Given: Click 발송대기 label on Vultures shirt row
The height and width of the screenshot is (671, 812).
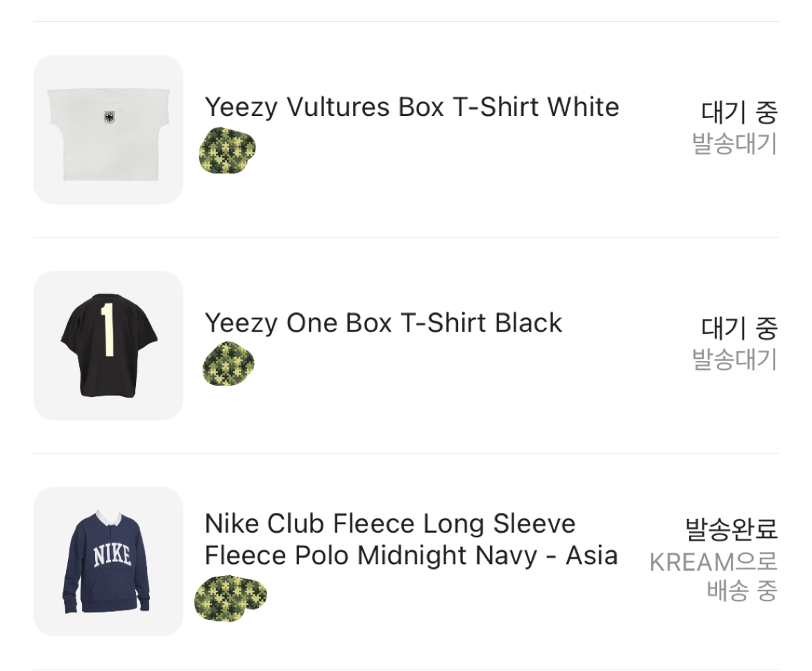Looking at the screenshot, I should click(735, 144).
